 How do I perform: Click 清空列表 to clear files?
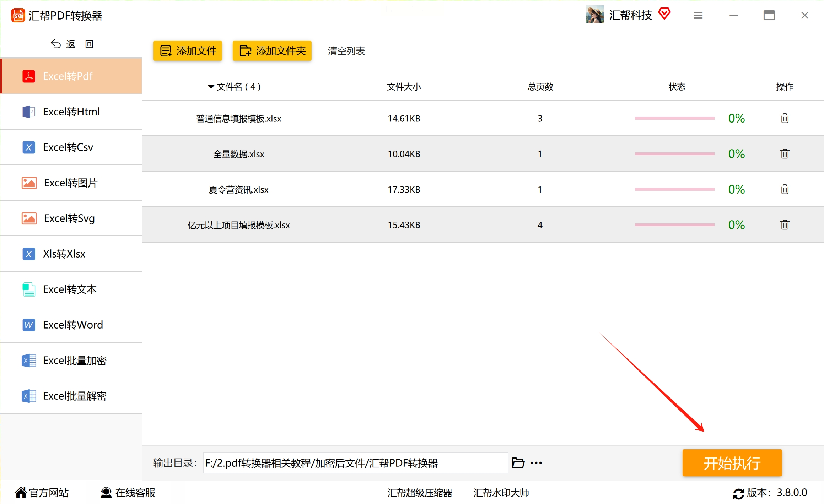346,51
